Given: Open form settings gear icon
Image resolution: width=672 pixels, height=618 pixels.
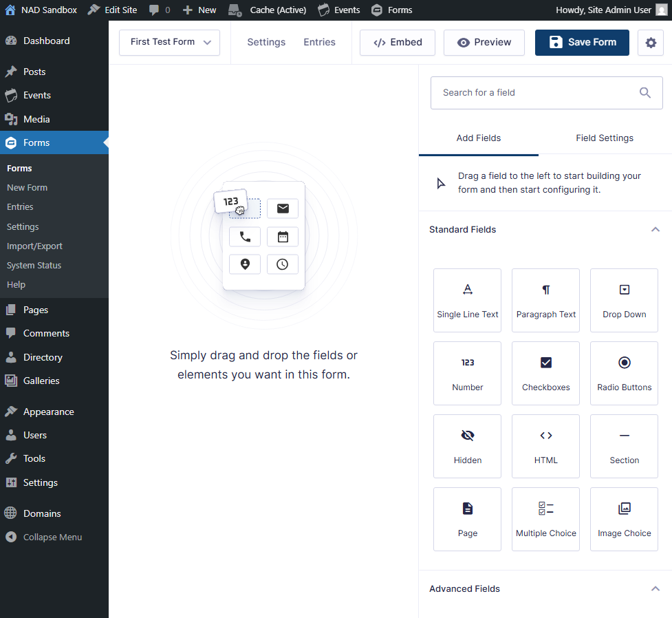Looking at the screenshot, I should (651, 43).
